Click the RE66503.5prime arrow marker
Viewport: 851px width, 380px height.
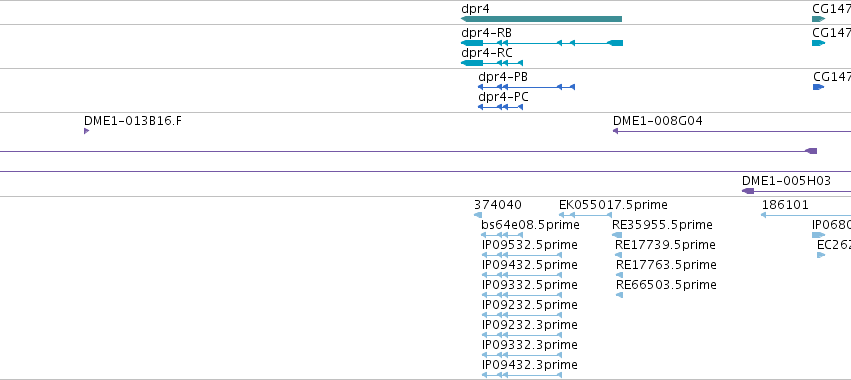click(619, 295)
